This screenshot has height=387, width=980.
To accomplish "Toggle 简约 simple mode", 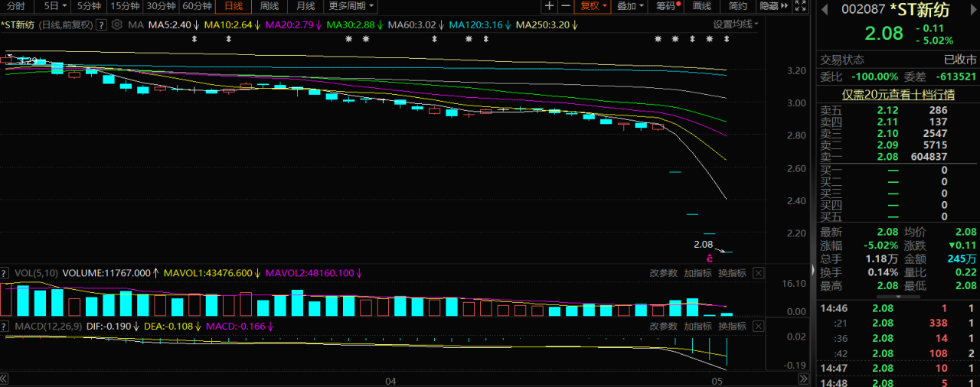I will click(738, 6).
